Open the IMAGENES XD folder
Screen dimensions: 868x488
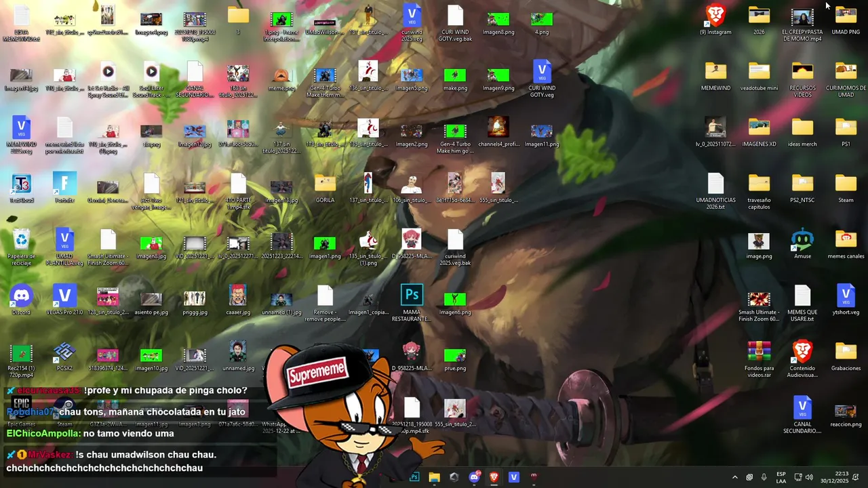click(x=759, y=132)
